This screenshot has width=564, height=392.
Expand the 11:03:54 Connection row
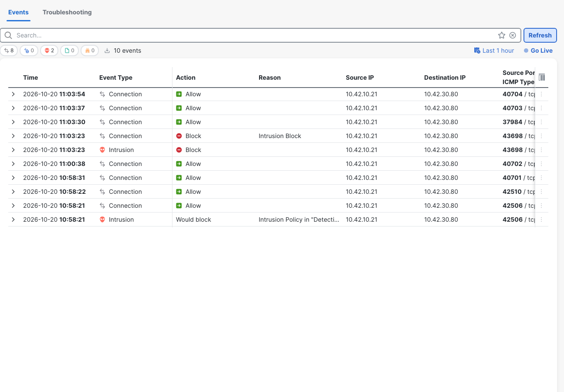pos(14,94)
